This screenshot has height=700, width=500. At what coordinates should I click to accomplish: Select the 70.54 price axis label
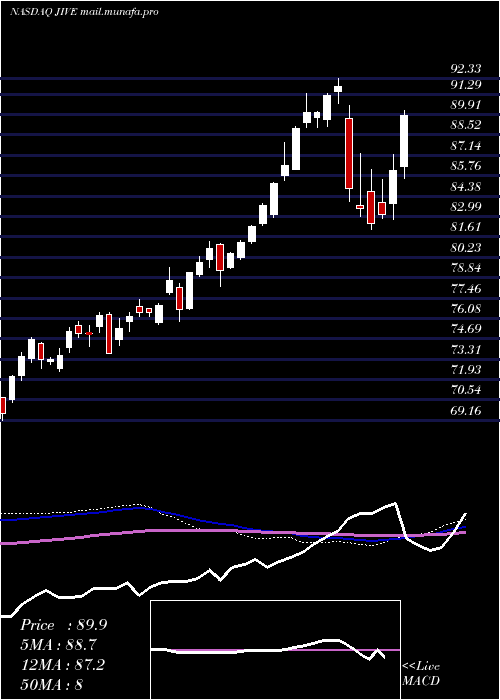pos(466,390)
